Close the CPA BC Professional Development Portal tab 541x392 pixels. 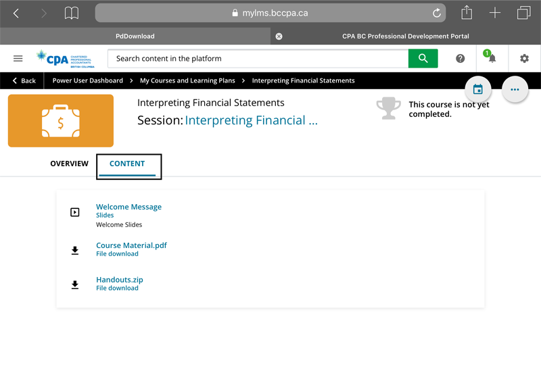[279, 36]
